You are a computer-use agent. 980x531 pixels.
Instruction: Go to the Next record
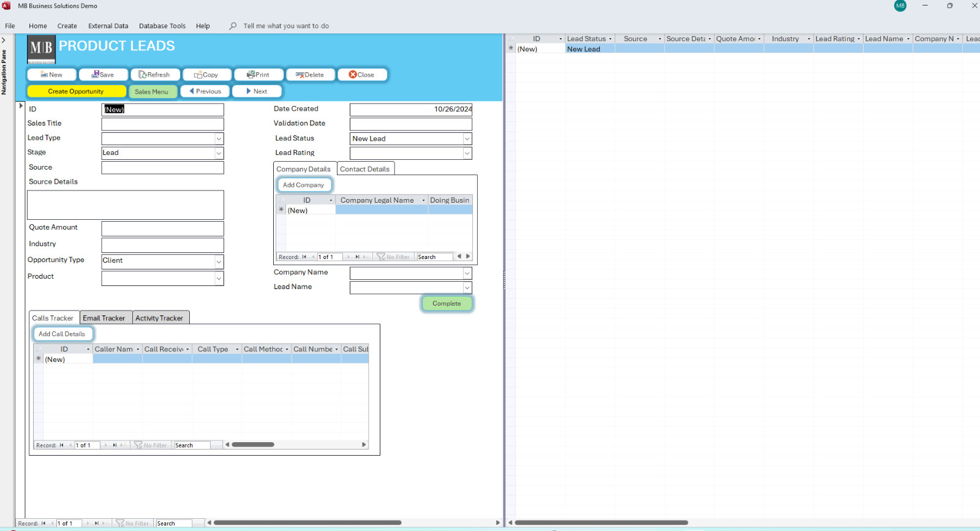(257, 91)
